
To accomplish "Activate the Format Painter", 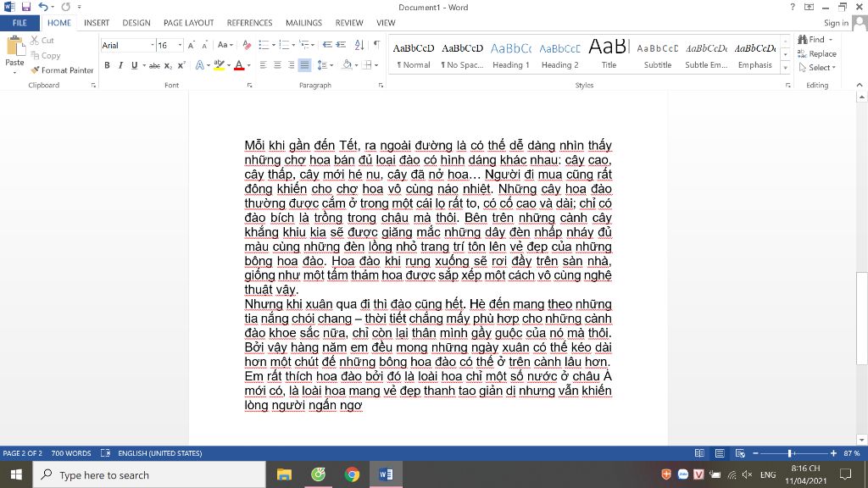I will coord(62,70).
